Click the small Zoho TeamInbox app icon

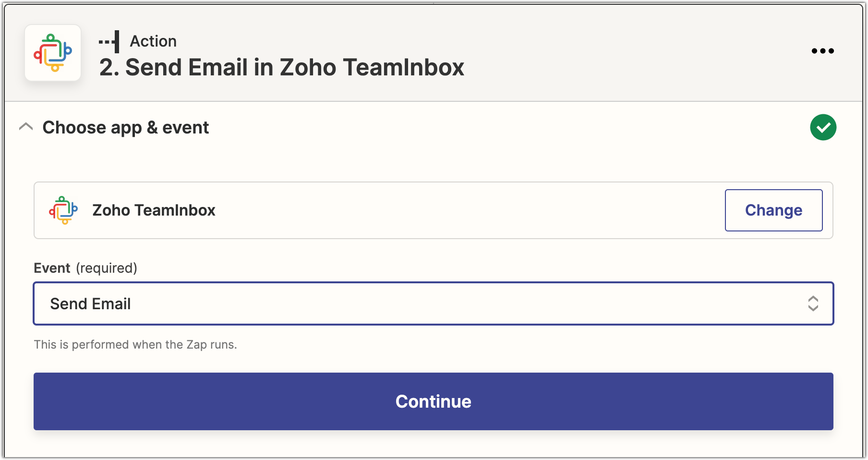(x=63, y=210)
